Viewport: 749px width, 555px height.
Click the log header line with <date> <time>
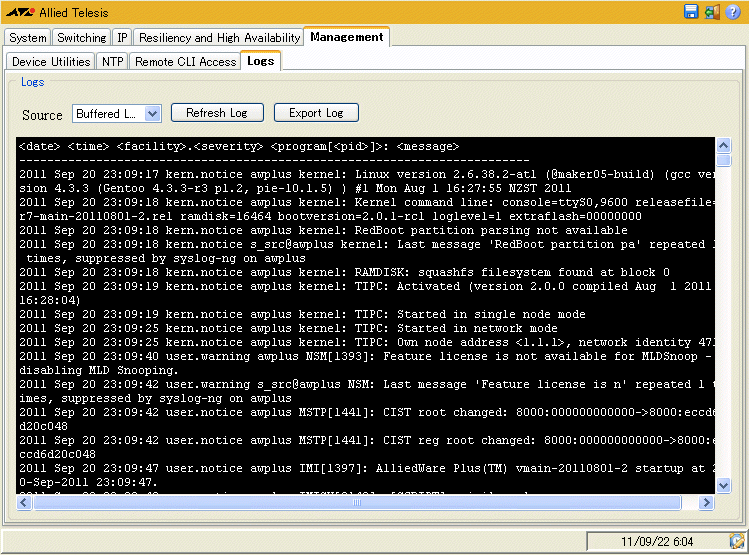(x=239, y=146)
